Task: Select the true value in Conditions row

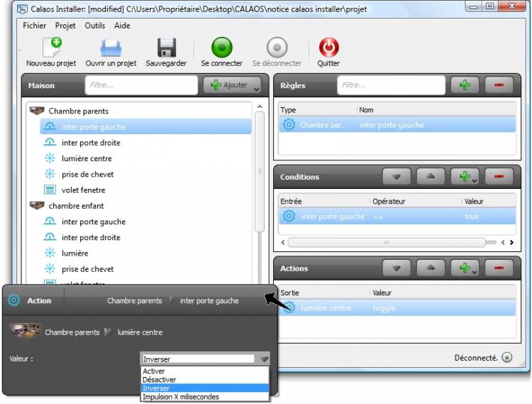Action: click(472, 217)
